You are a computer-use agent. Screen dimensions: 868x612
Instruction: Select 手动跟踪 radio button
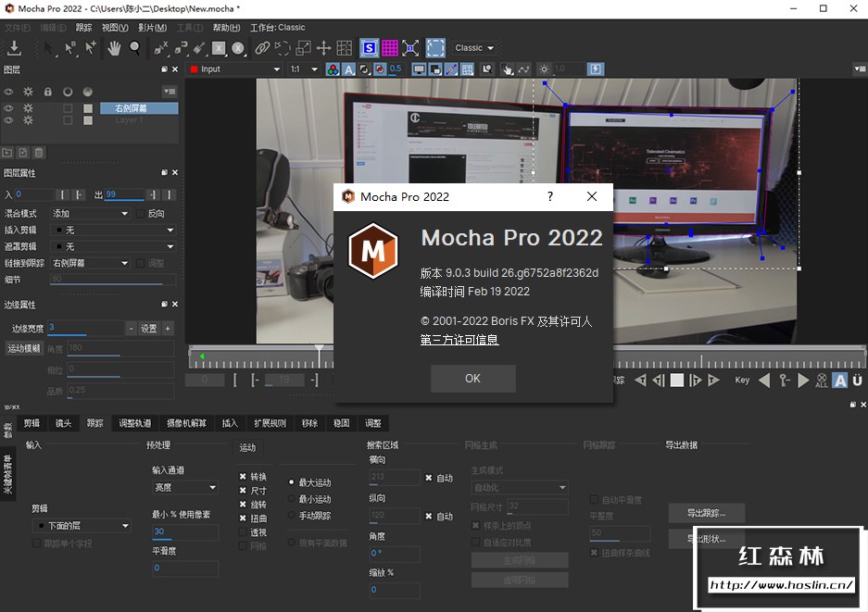pos(291,515)
